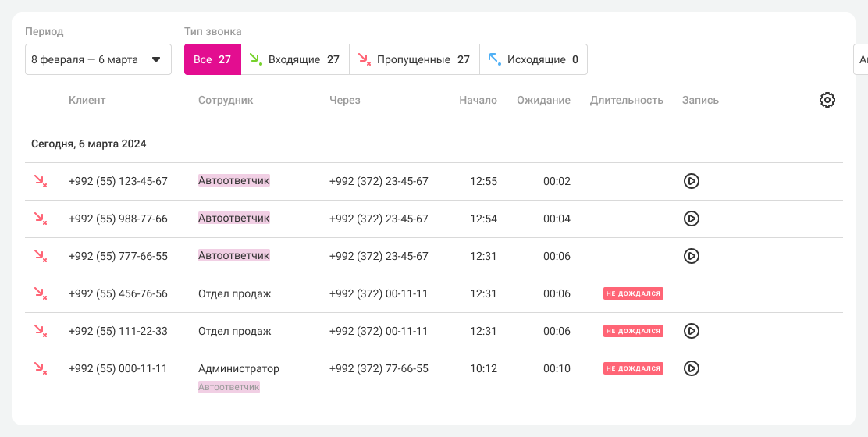The width and height of the screenshot is (868, 437).
Task: Play recording for call from +992 (55) 777-66-55
Action: click(691, 256)
